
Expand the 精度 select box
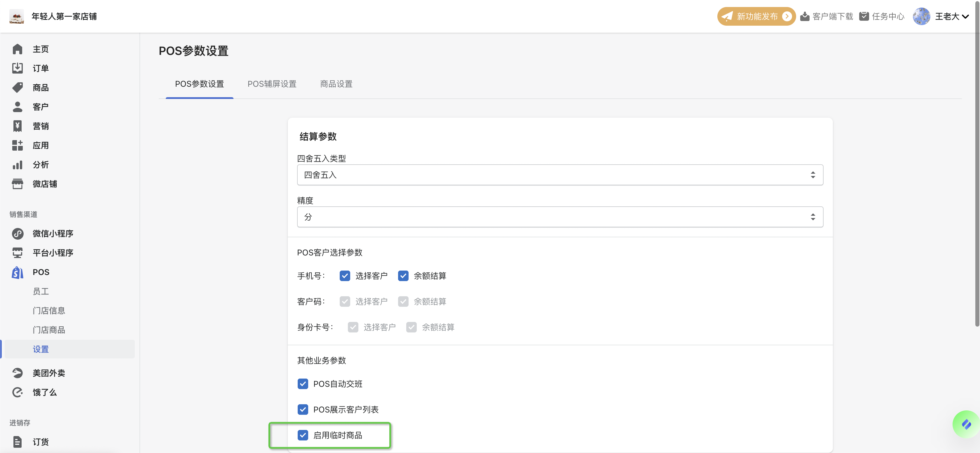pos(560,217)
